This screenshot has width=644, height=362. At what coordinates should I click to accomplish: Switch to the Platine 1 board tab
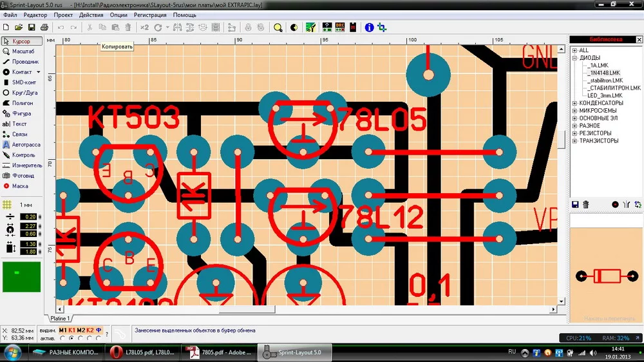tap(60, 318)
